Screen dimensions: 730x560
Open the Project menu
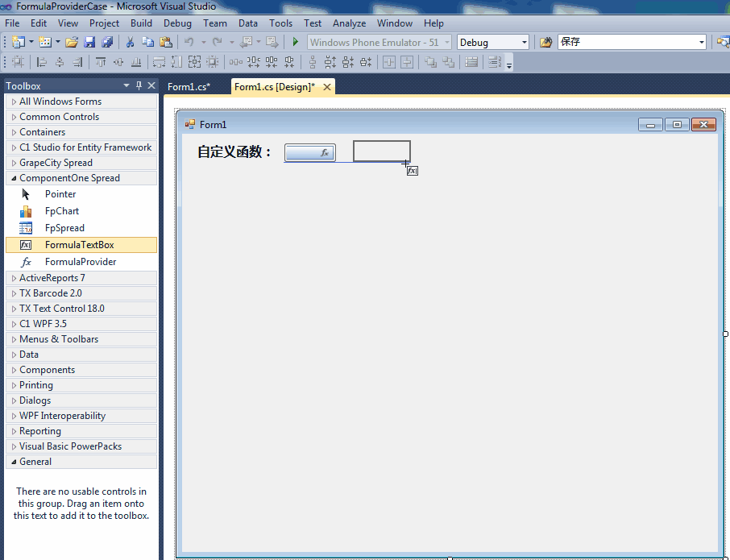pos(104,23)
